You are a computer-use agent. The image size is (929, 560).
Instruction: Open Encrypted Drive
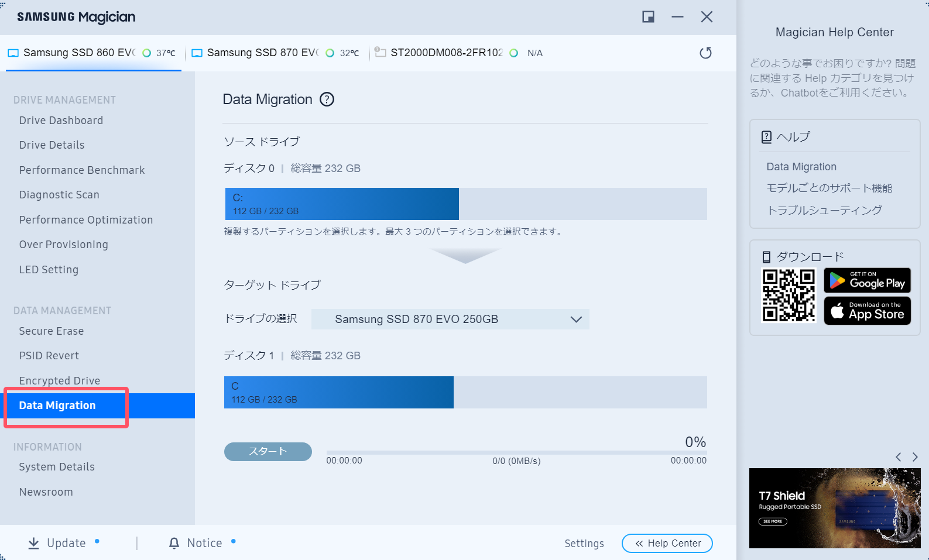[59, 381]
